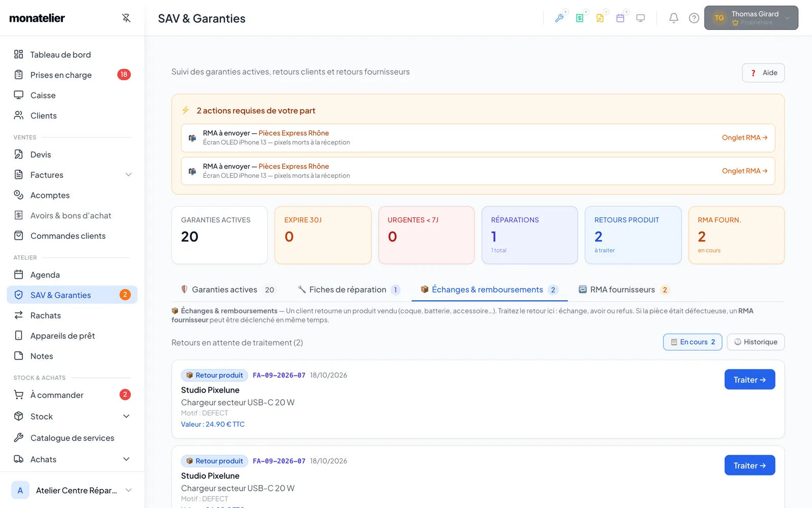Open Agenda in the sidebar
This screenshot has width=812, height=508.
click(x=72, y=275)
